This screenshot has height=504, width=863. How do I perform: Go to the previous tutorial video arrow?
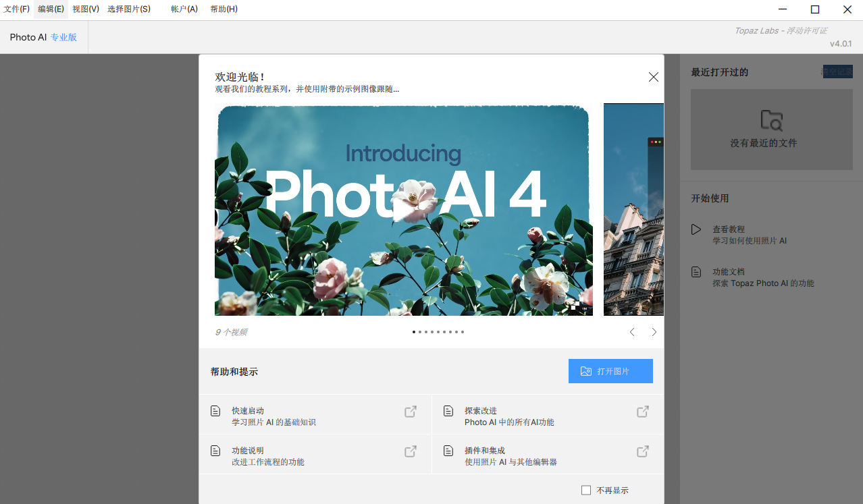click(x=632, y=332)
